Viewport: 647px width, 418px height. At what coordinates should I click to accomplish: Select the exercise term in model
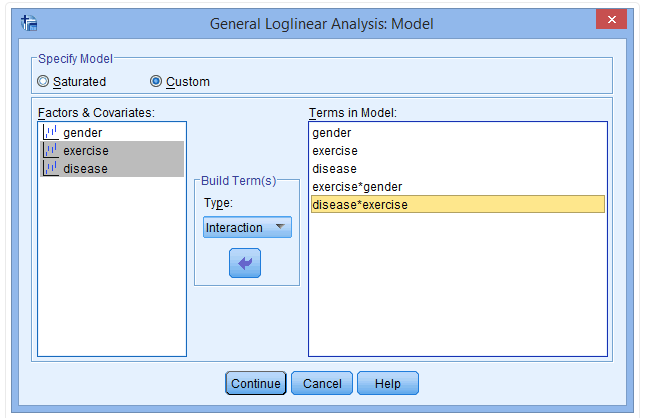pyautogui.click(x=335, y=150)
